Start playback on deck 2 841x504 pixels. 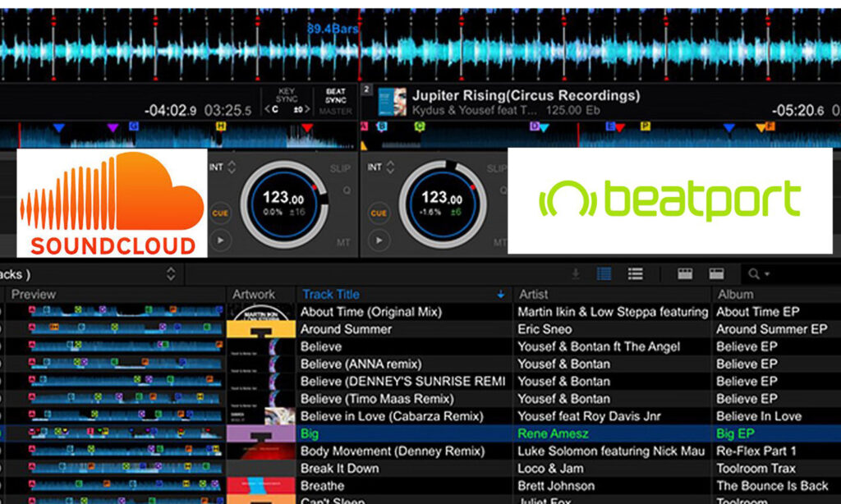[x=379, y=241]
